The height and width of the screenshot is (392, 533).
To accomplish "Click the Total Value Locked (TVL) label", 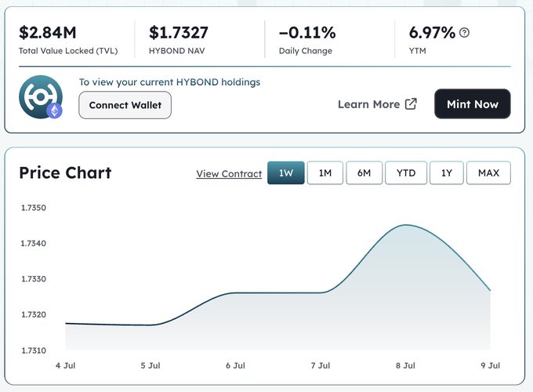I will coord(68,51).
